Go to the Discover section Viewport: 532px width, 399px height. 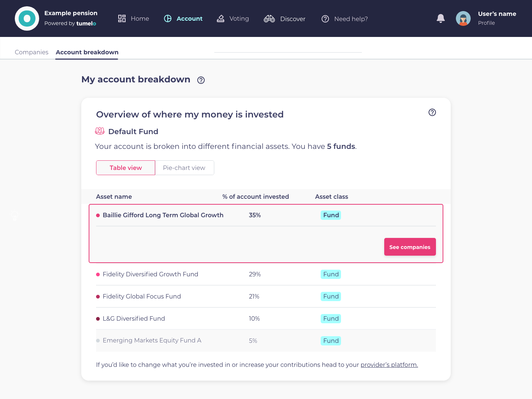click(x=284, y=19)
